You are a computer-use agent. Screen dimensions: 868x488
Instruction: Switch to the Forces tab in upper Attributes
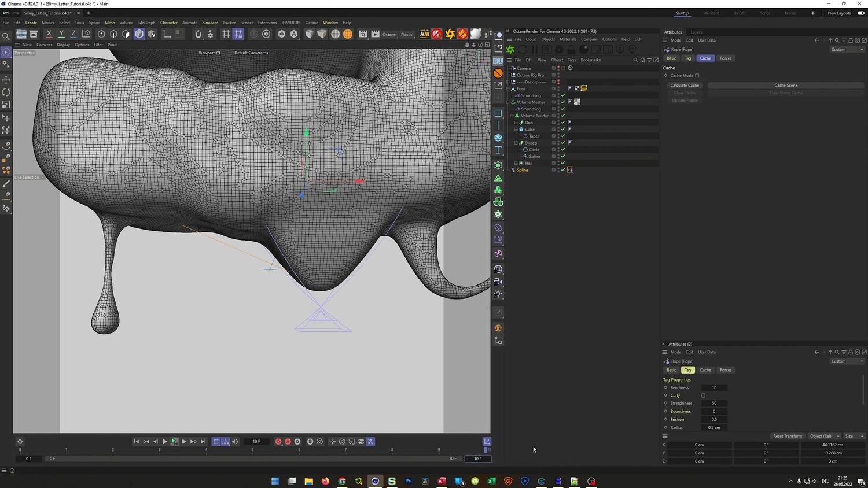726,58
